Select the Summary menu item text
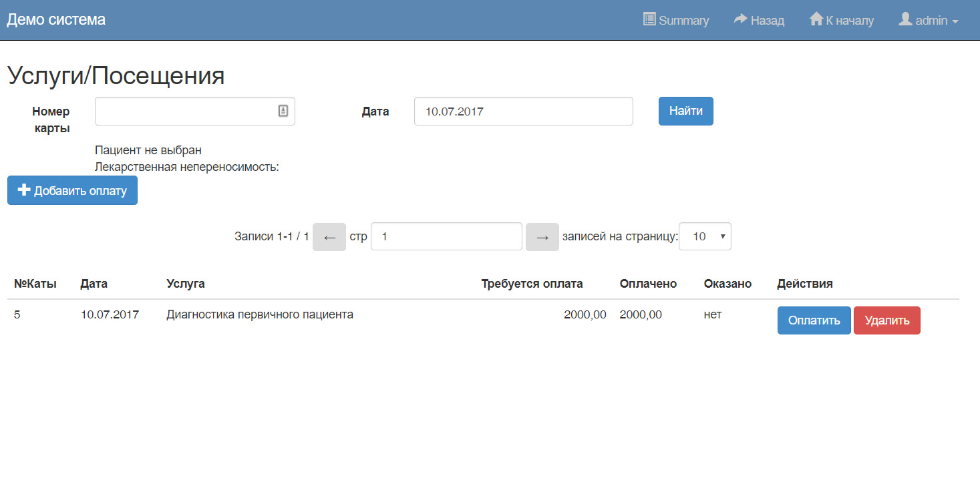 [x=683, y=21]
